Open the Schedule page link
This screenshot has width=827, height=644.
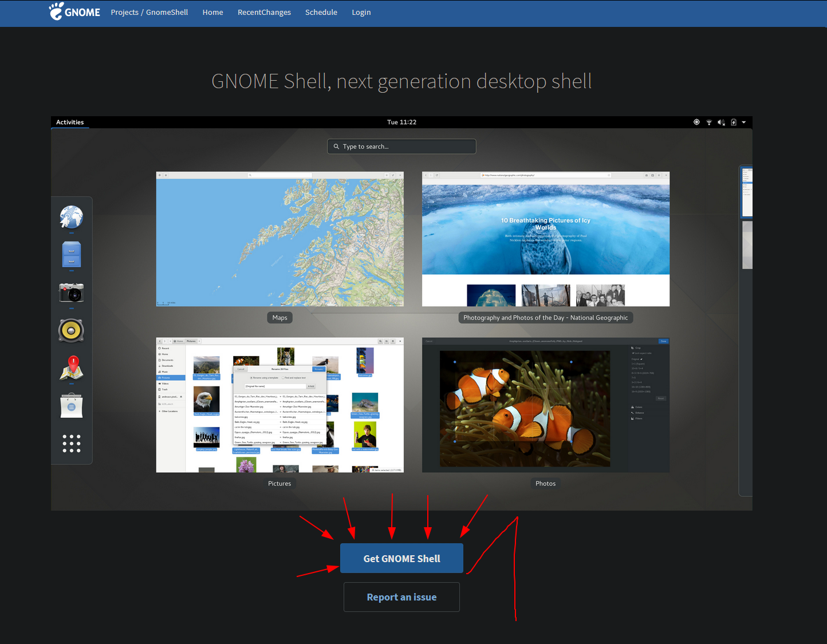click(321, 12)
